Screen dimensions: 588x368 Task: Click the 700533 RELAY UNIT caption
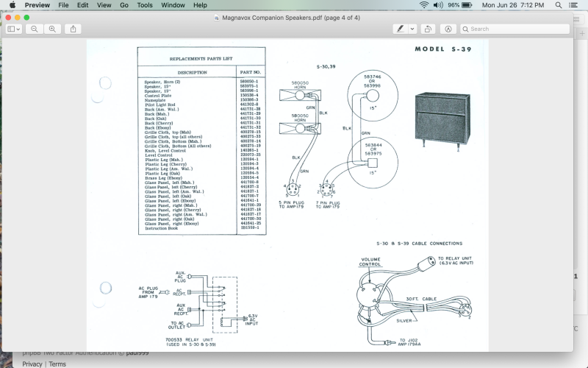(x=190, y=342)
